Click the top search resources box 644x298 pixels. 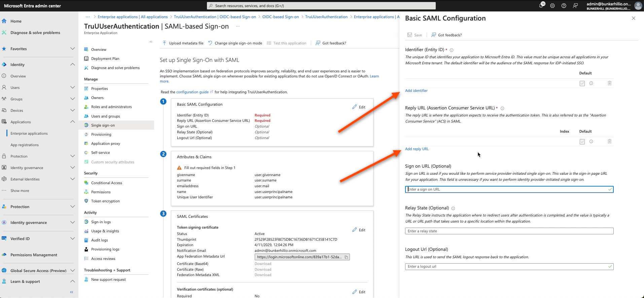point(321,6)
